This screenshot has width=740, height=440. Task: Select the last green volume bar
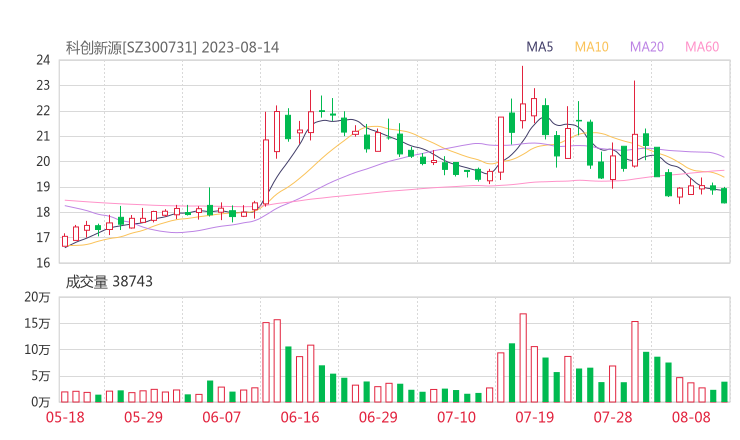[724, 392]
